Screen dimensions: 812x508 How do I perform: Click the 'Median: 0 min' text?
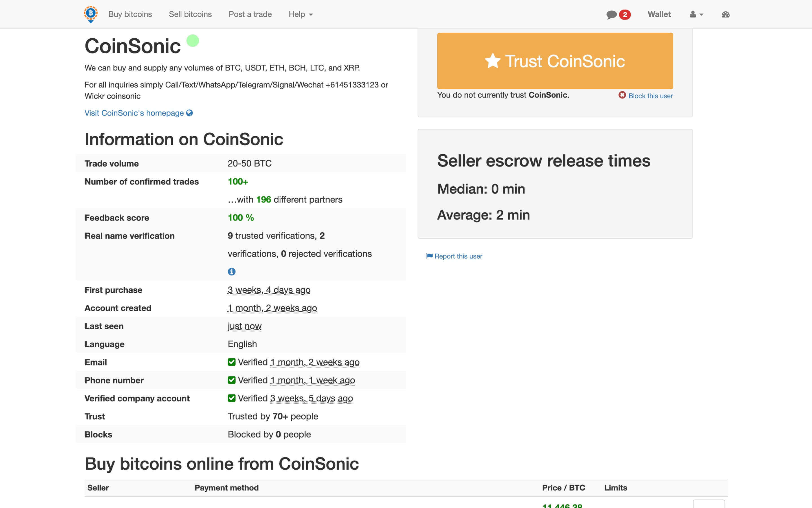coord(481,189)
